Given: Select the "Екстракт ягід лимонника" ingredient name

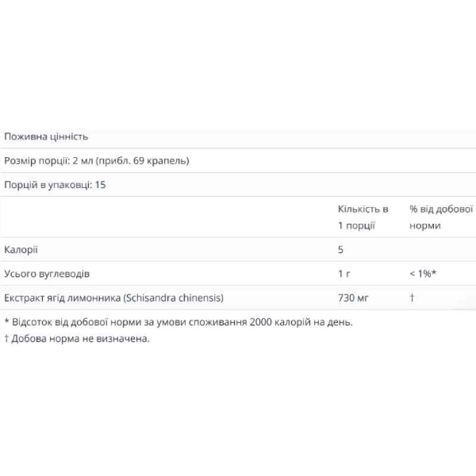Looking at the screenshot, I should coord(61,297).
